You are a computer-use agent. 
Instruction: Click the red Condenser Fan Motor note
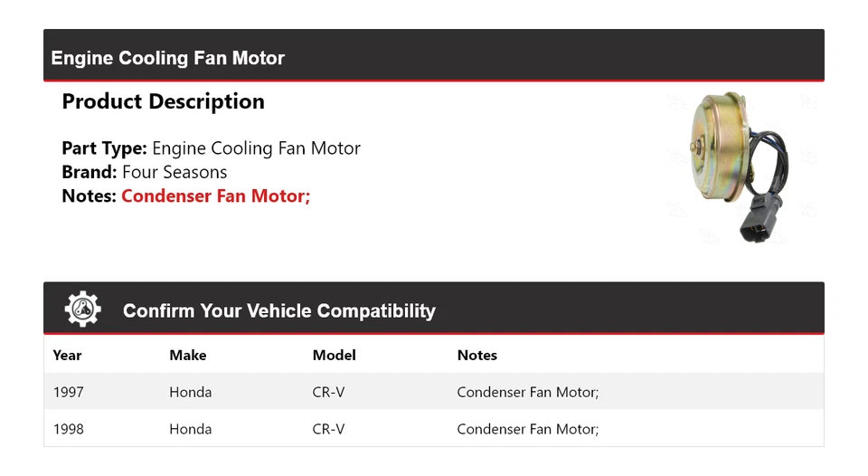215,195
